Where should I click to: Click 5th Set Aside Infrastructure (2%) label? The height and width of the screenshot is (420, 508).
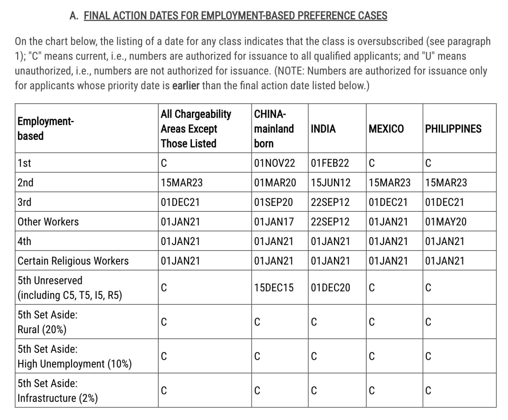coord(58,391)
